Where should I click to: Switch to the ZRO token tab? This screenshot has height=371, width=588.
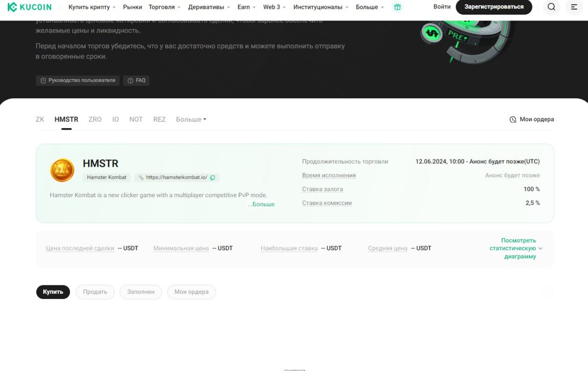coord(95,119)
